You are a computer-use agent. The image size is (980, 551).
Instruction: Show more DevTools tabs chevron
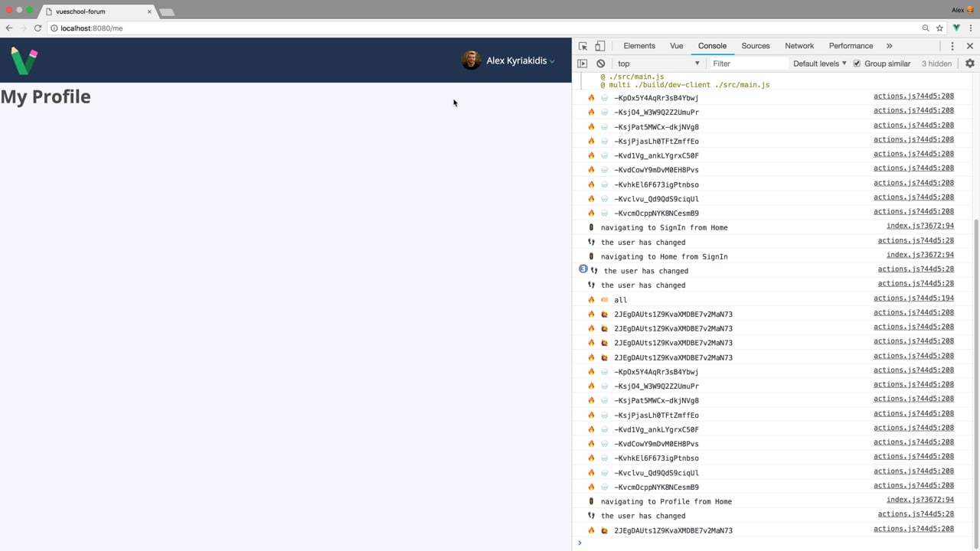pos(889,46)
